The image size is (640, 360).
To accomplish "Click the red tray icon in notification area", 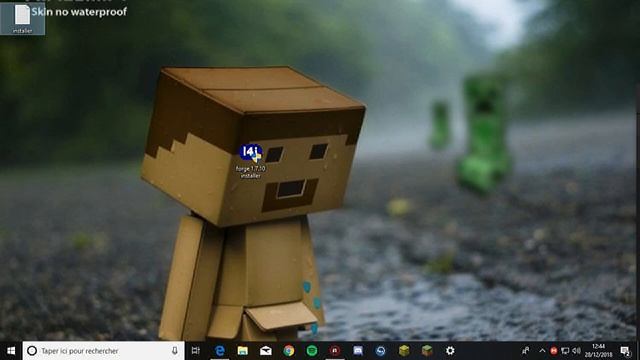I will point(554,351).
